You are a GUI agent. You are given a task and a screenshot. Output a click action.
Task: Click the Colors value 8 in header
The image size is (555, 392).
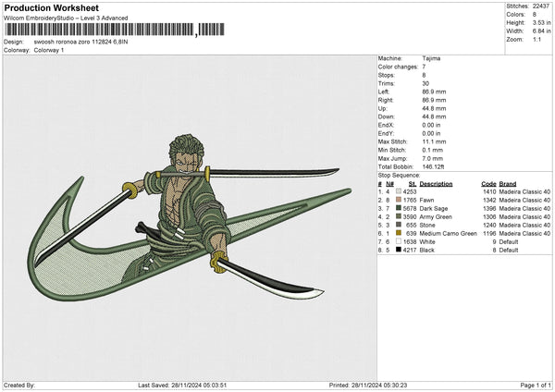(535, 15)
